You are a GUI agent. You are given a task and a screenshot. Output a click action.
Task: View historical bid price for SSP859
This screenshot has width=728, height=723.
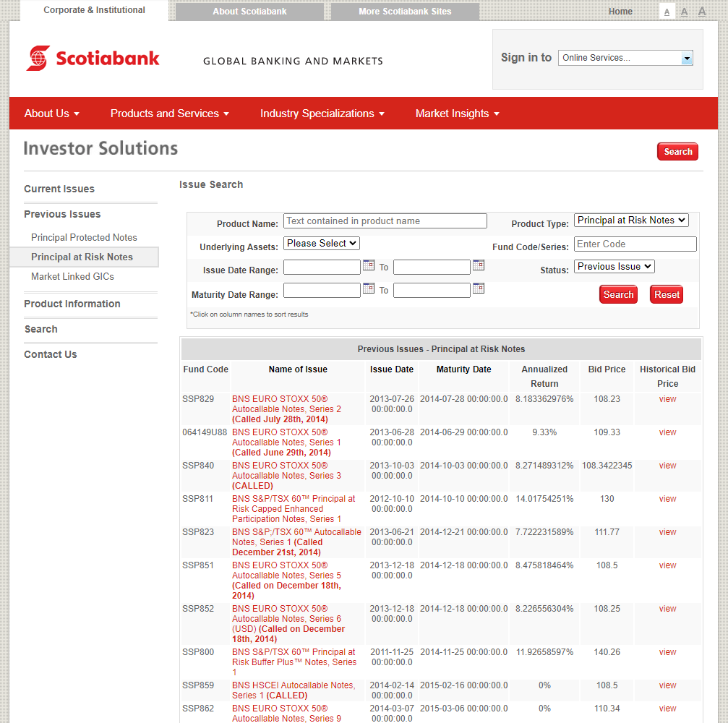[667, 685]
